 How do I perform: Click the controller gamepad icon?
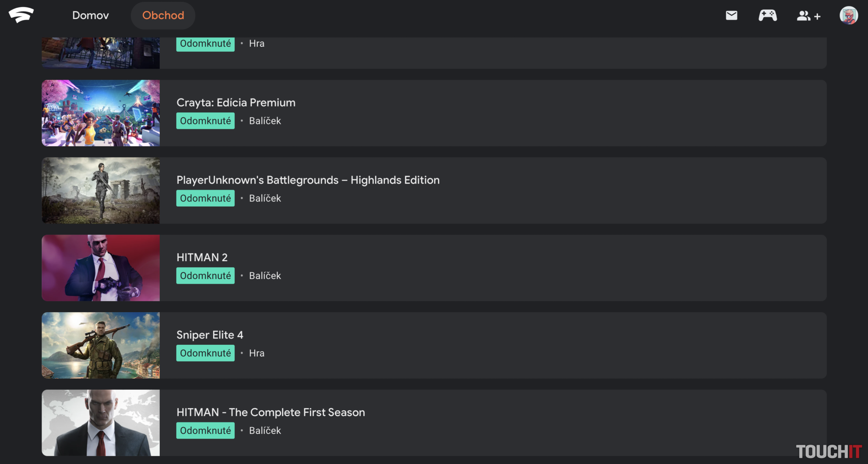point(768,16)
